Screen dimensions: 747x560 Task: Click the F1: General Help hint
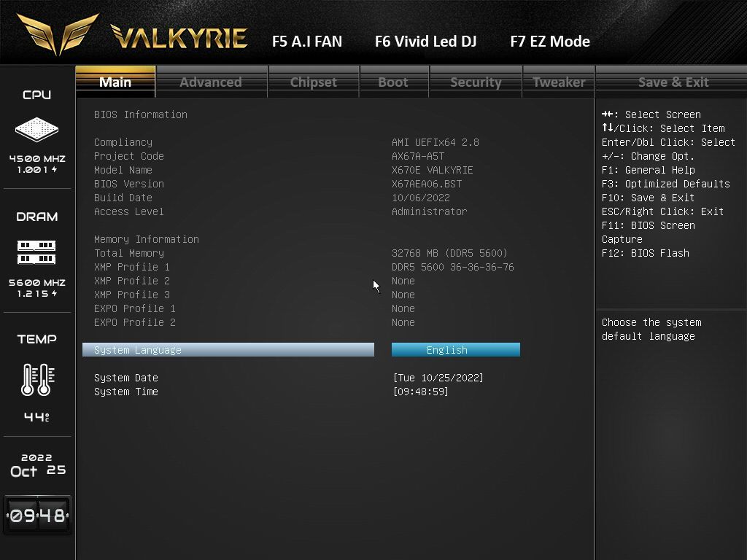(648, 169)
